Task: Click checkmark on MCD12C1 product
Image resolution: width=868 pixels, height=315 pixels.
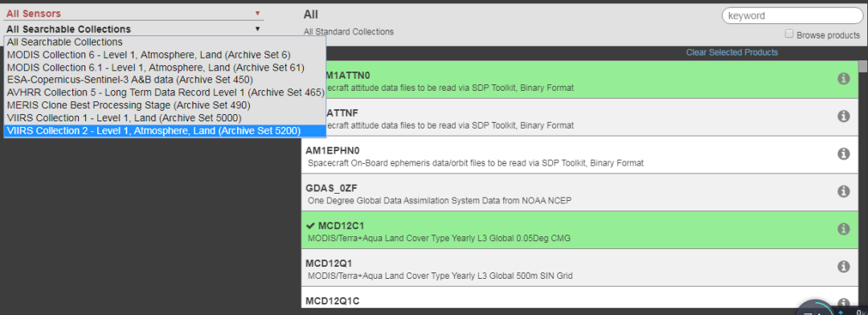Action: click(x=310, y=225)
